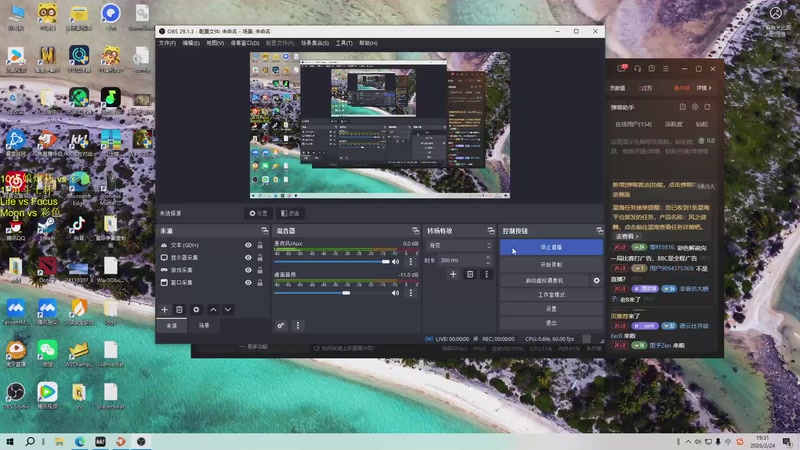Open the 工具(T) menu
Screen dimensions: 800x450
tap(344, 43)
